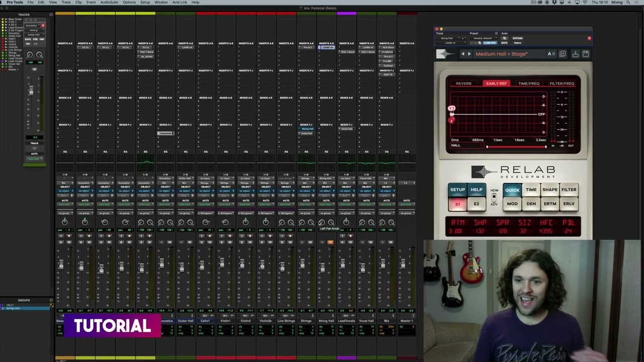Go to previous preset in Relab plugin
Image resolution: width=644 pixels, height=362 pixels.
click(x=463, y=54)
